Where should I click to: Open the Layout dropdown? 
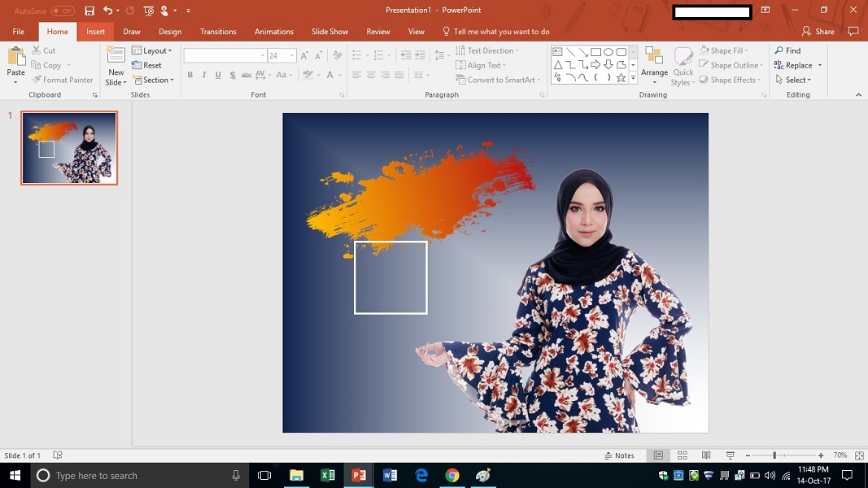pyautogui.click(x=151, y=50)
